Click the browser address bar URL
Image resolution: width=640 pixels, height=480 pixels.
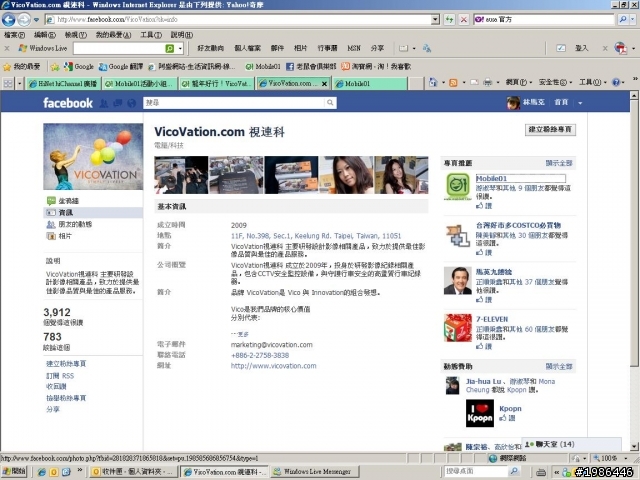238,19
